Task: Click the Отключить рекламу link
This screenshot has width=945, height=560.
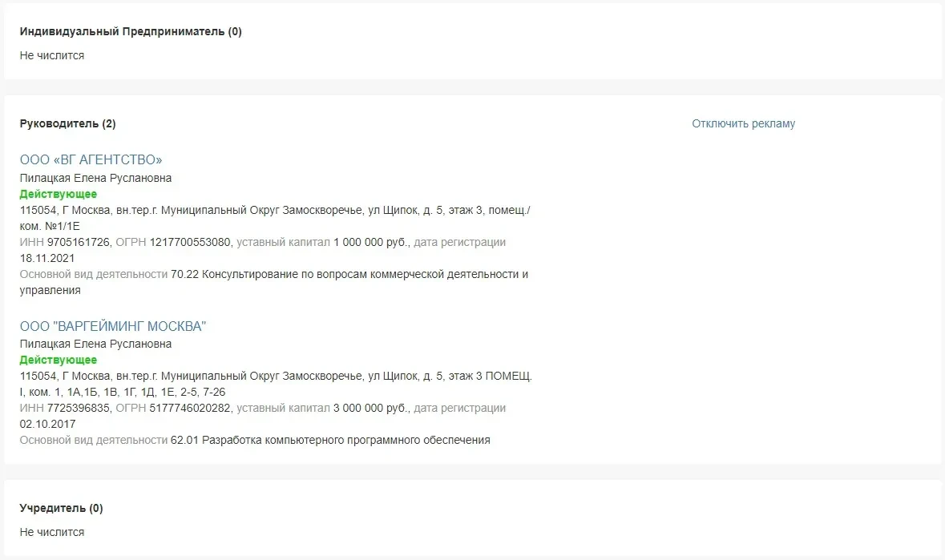Action: tap(743, 124)
